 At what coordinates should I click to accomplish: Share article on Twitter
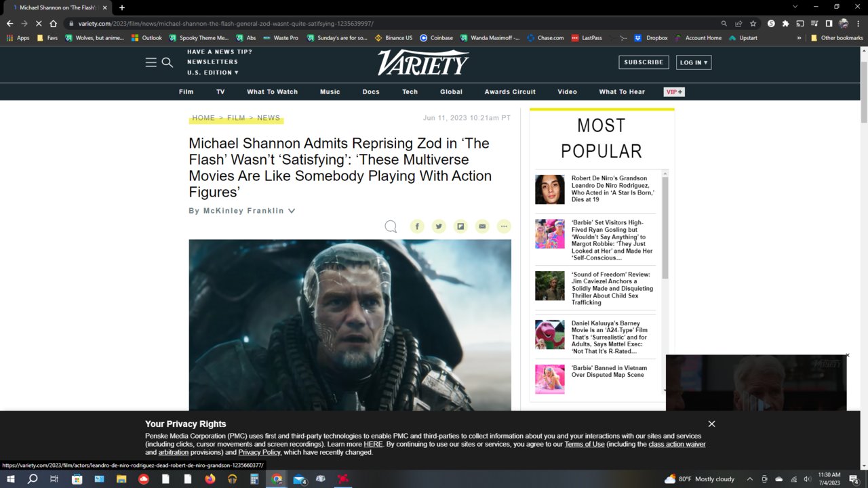(439, 226)
